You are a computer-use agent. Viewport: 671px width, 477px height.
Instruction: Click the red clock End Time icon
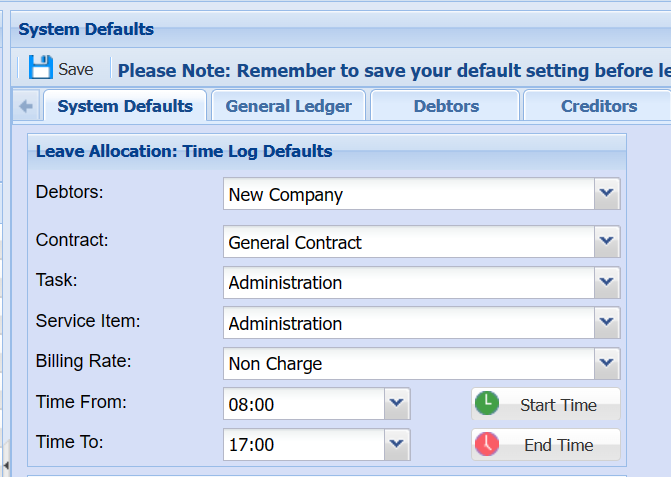point(487,444)
